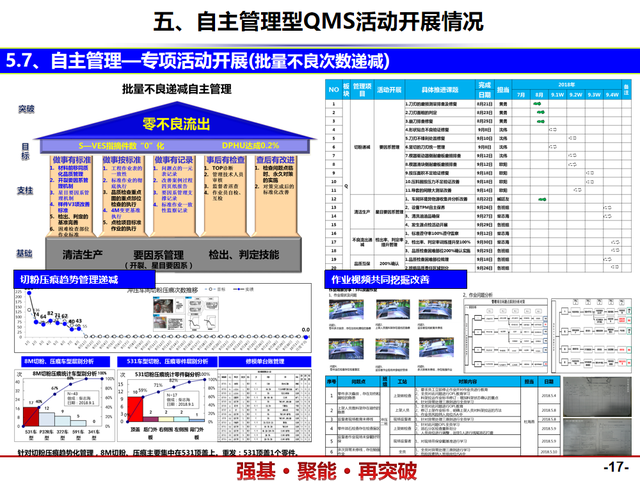Screen dimensions: 640x481
Task: Click the 9.4W column header
Action: (x=612, y=94)
